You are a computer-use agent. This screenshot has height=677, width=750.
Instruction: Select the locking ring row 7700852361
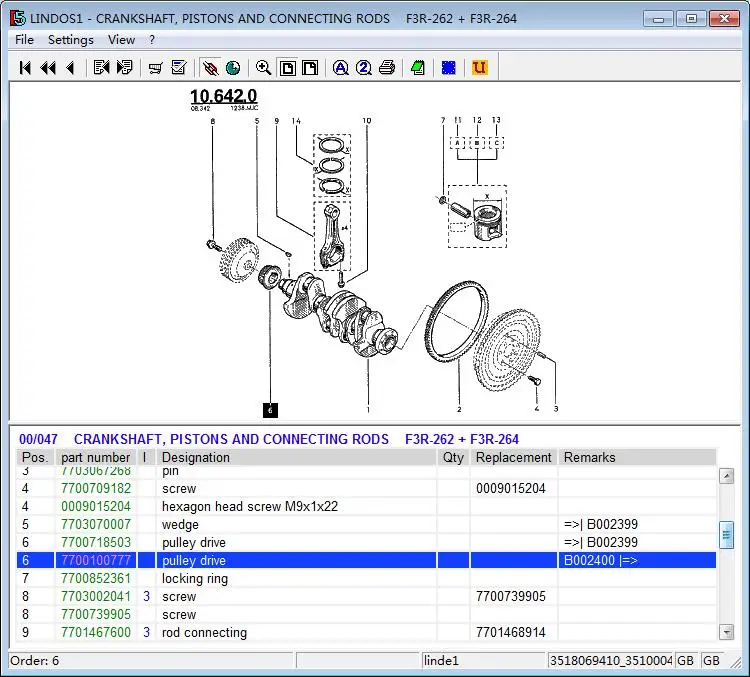(x=366, y=578)
